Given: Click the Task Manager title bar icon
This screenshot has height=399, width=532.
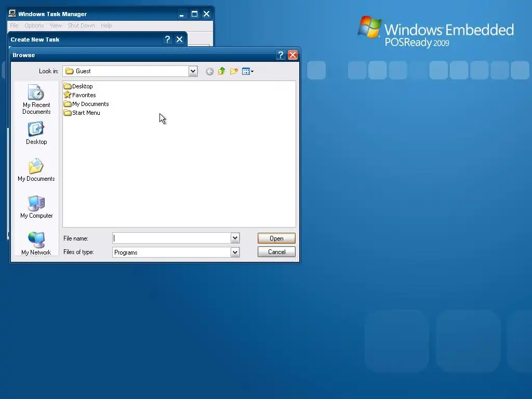Looking at the screenshot, I should (12, 14).
